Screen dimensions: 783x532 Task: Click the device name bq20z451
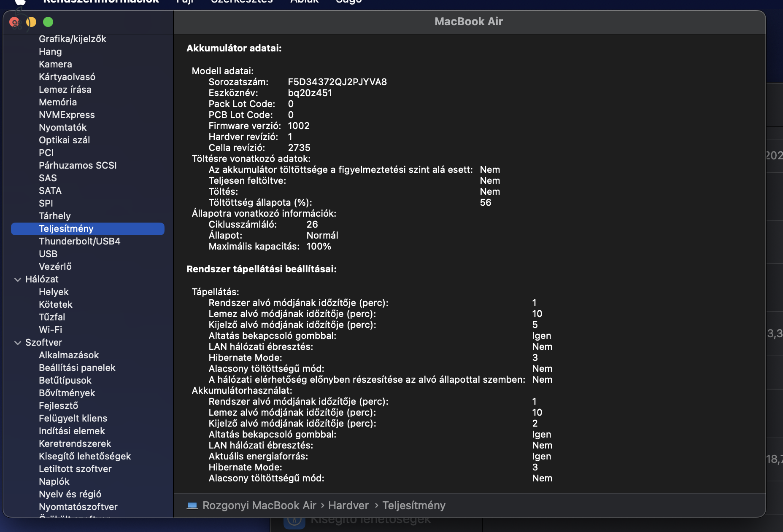[310, 93]
